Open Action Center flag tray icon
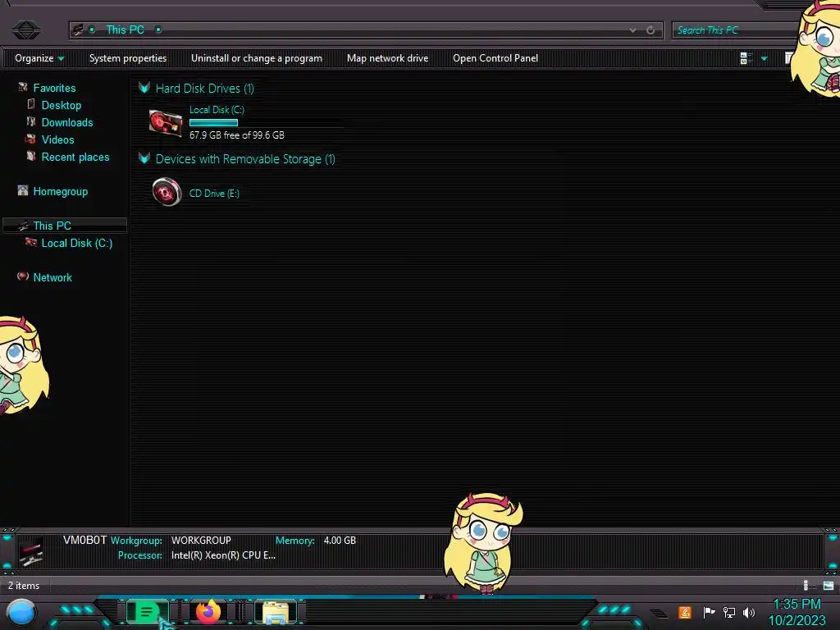Viewport: 840px width, 630px height. tap(709, 612)
